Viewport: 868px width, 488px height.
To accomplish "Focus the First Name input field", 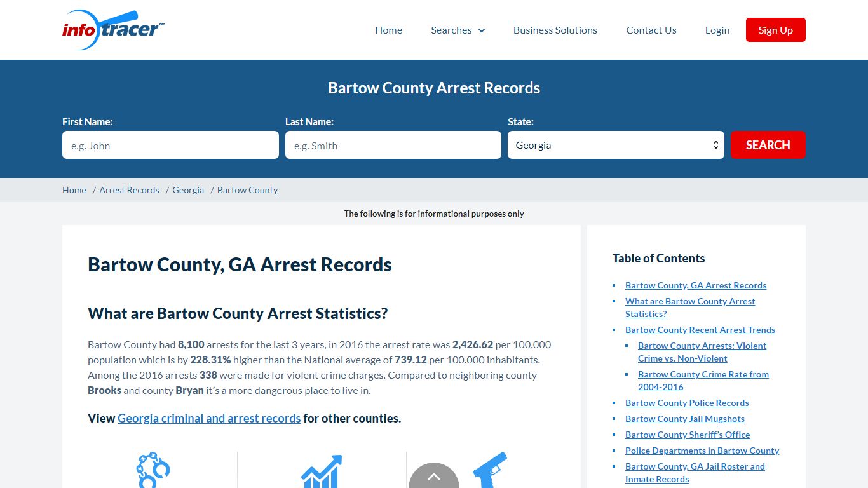I will pyautogui.click(x=170, y=145).
